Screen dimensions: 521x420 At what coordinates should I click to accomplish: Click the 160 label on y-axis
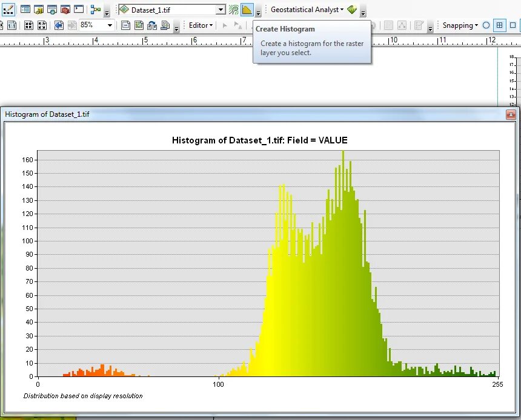[27, 160]
